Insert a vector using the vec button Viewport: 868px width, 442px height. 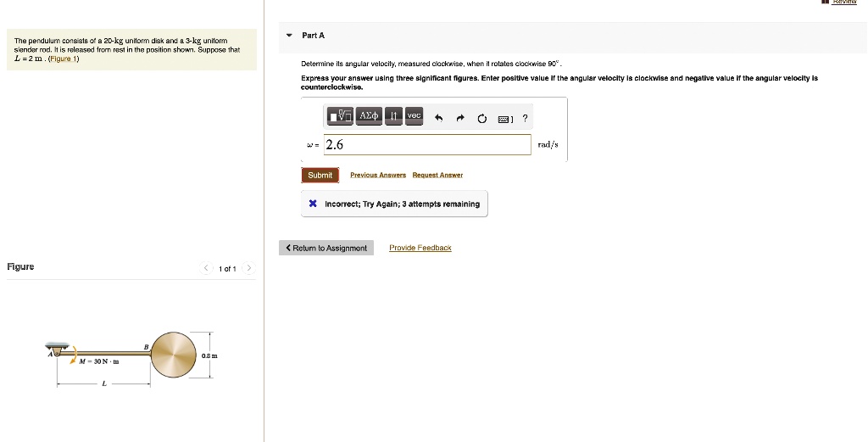coord(414,116)
